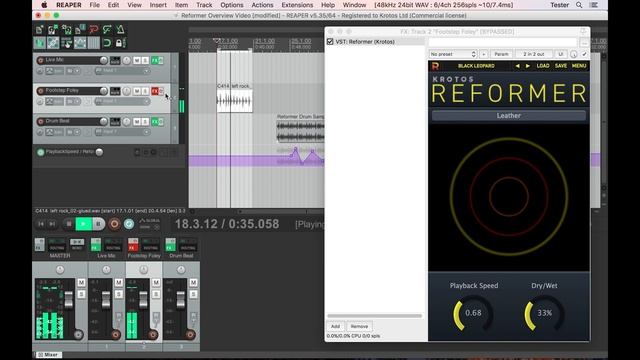Arm the Live Mic track for recording
The width and height of the screenshot is (640, 360).
[x=40, y=60]
